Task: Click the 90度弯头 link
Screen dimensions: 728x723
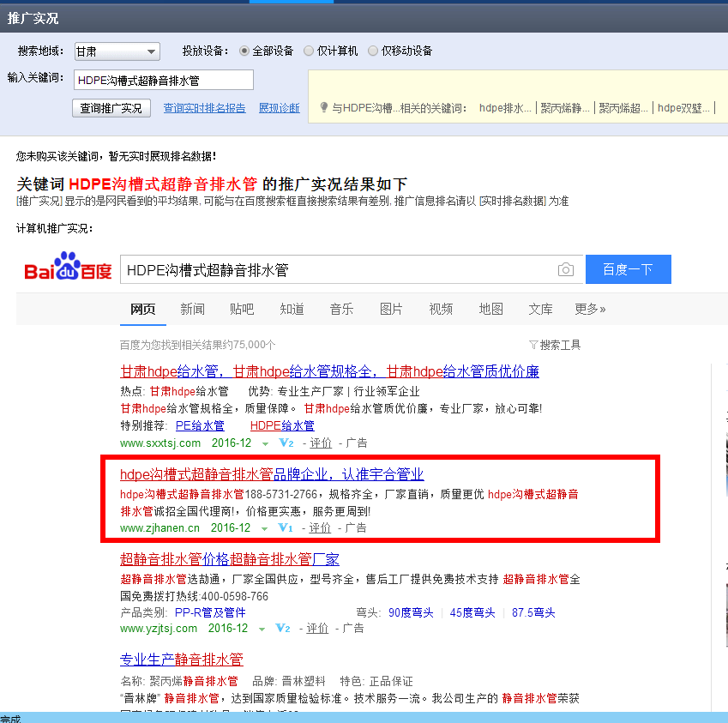Action: (x=411, y=612)
